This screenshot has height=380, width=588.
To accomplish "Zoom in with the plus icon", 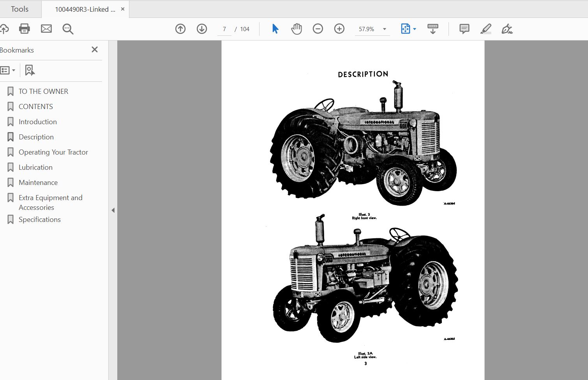I will 339,29.
